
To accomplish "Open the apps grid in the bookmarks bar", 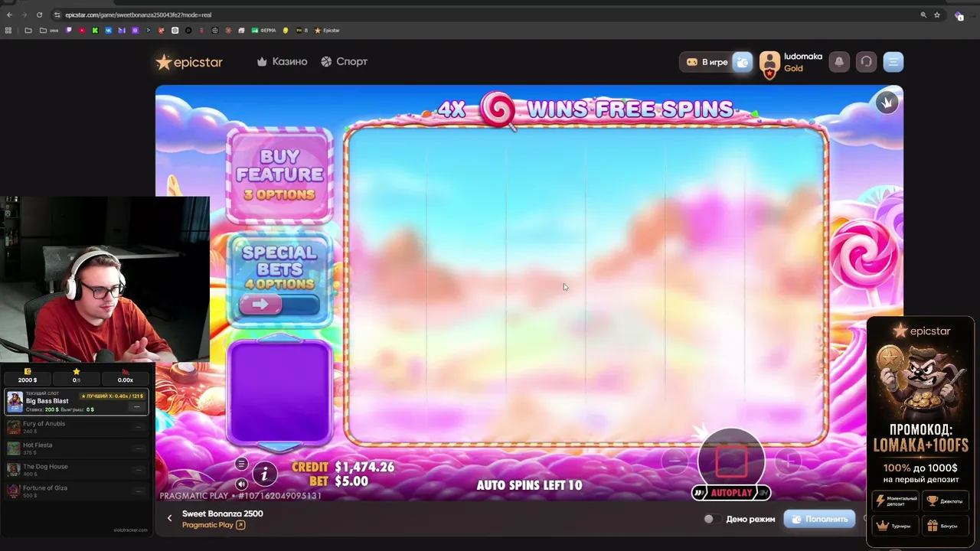I will coord(8,31).
